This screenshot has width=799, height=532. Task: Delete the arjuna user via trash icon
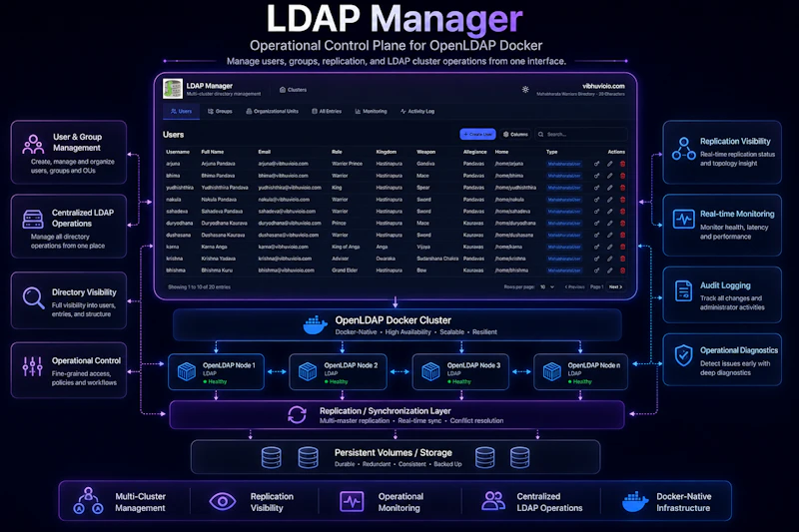point(622,164)
